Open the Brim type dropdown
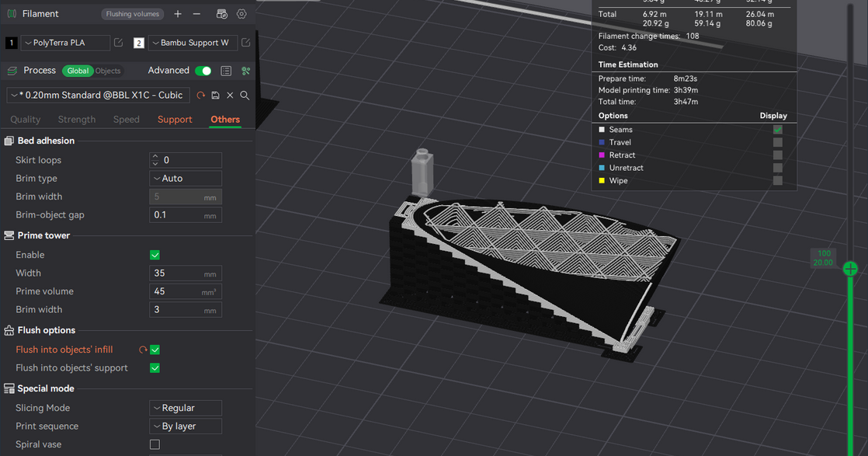Viewport: 868px width, 456px height. click(x=186, y=179)
